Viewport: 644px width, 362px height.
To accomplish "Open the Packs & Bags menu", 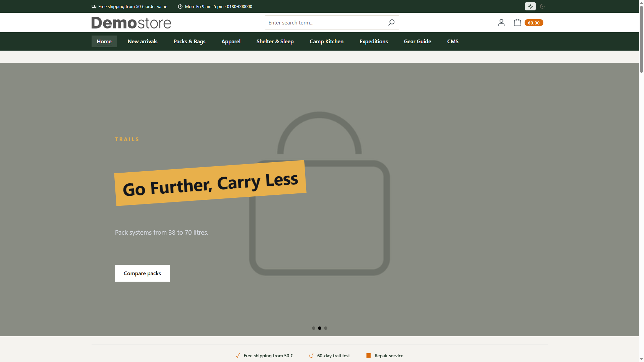I will coord(190,42).
